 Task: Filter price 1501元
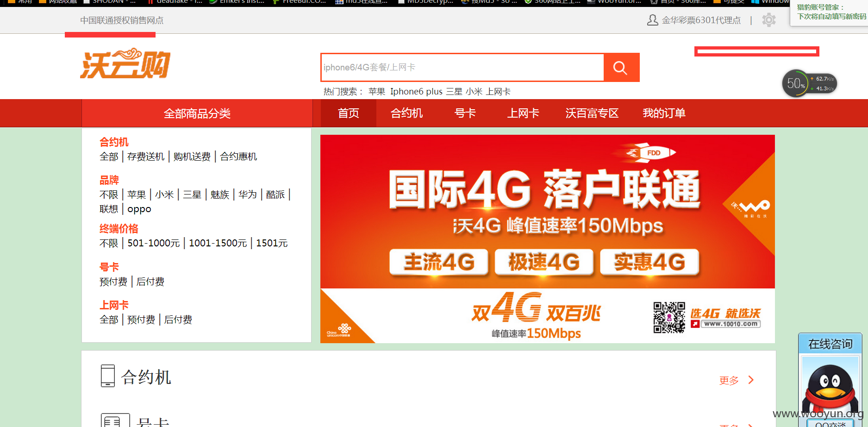click(x=272, y=243)
